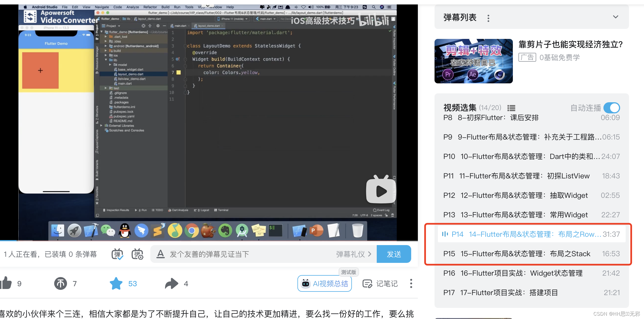Open the Dart Analysis tool window

coord(178,210)
